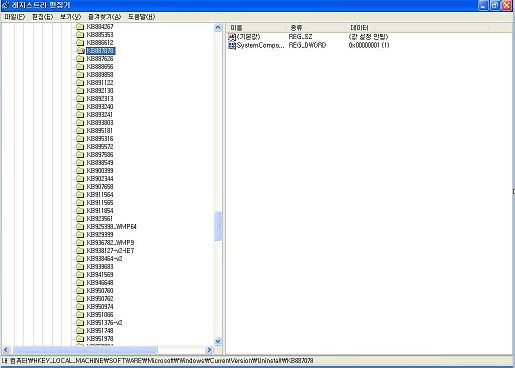515x368 pixels.
Task: Click the folder icon of KB902344
Action: pos(80,179)
